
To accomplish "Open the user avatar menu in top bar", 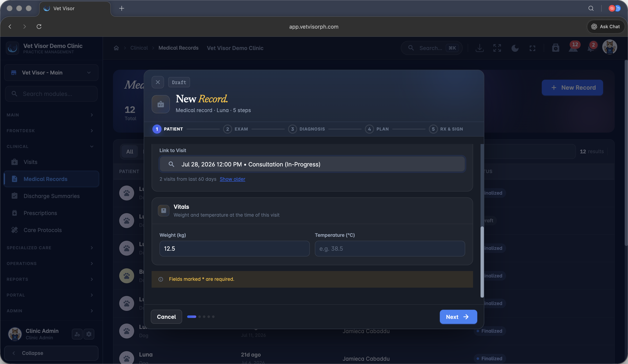I will [610, 47].
